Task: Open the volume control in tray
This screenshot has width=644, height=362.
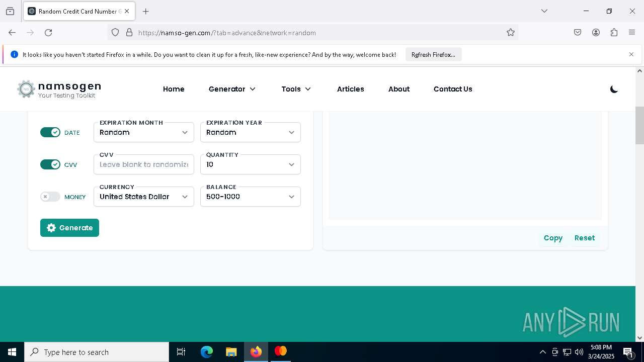Action: (x=579, y=352)
